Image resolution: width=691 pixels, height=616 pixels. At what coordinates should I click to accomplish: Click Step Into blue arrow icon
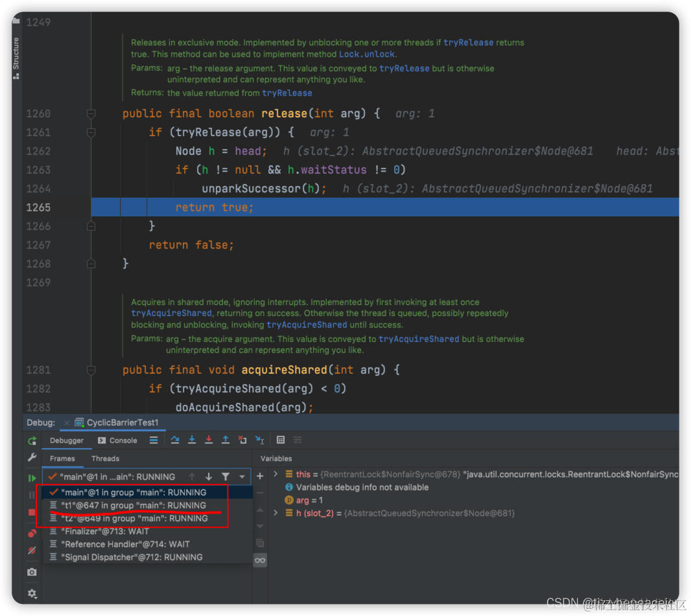click(x=192, y=440)
